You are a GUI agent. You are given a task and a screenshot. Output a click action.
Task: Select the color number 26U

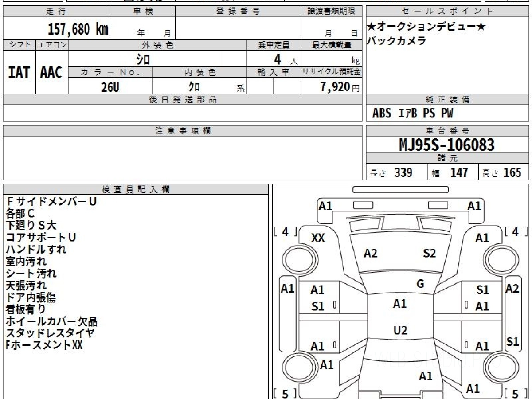coord(110,87)
